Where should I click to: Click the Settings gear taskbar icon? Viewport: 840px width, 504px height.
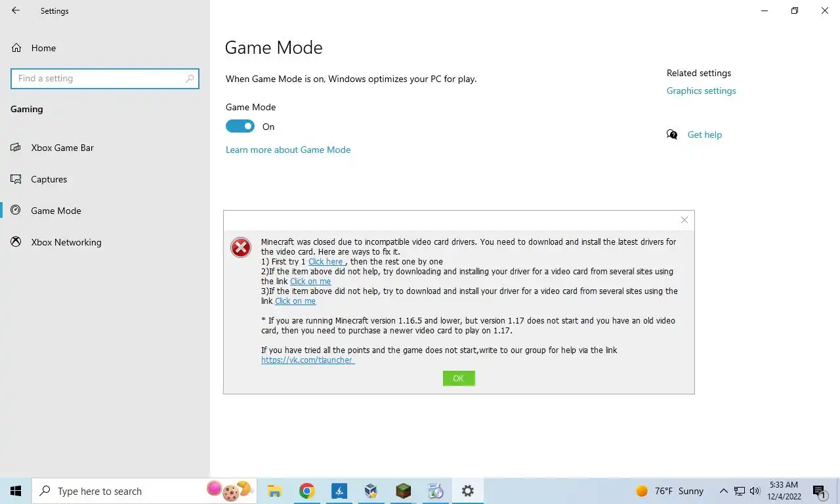[x=468, y=491]
